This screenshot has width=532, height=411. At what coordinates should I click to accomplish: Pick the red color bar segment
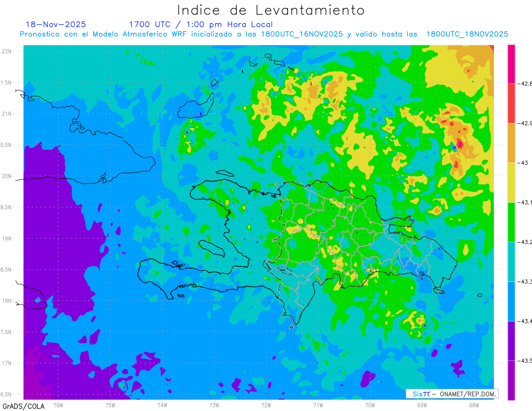coord(511,103)
